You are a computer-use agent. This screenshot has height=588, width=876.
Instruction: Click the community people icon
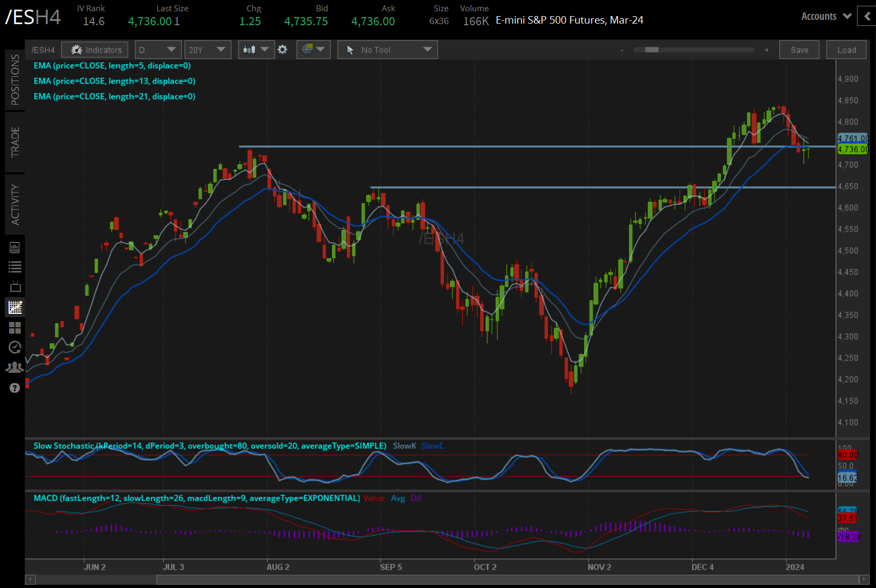pyautogui.click(x=15, y=367)
